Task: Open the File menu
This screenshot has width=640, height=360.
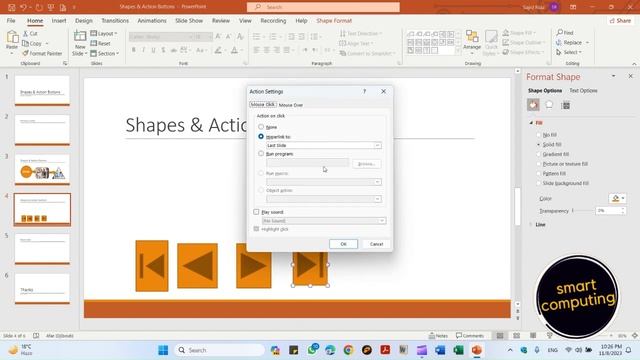Action: (x=11, y=20)
